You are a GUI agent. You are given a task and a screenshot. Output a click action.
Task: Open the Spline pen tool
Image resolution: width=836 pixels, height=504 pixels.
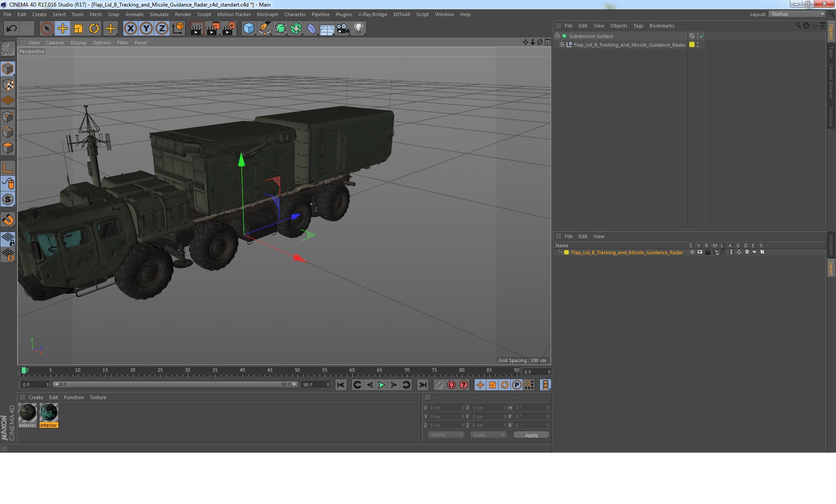click(264, 29)
